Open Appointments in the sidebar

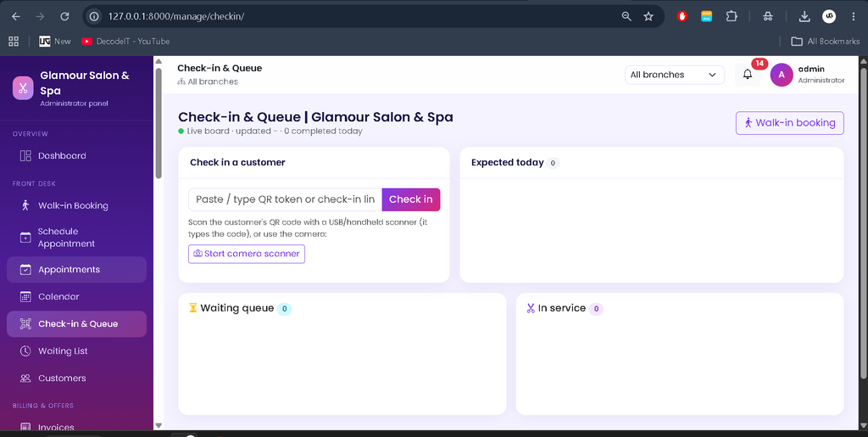[76, 270]
